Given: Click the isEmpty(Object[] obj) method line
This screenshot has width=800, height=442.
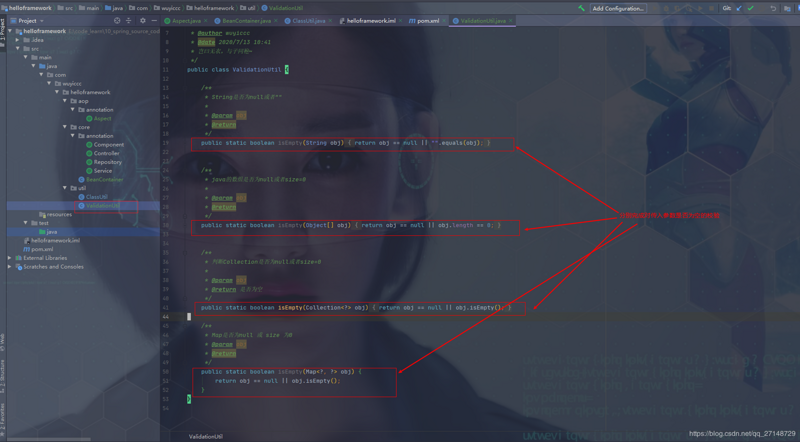Looking at the screenshot, I should (351, 225).
